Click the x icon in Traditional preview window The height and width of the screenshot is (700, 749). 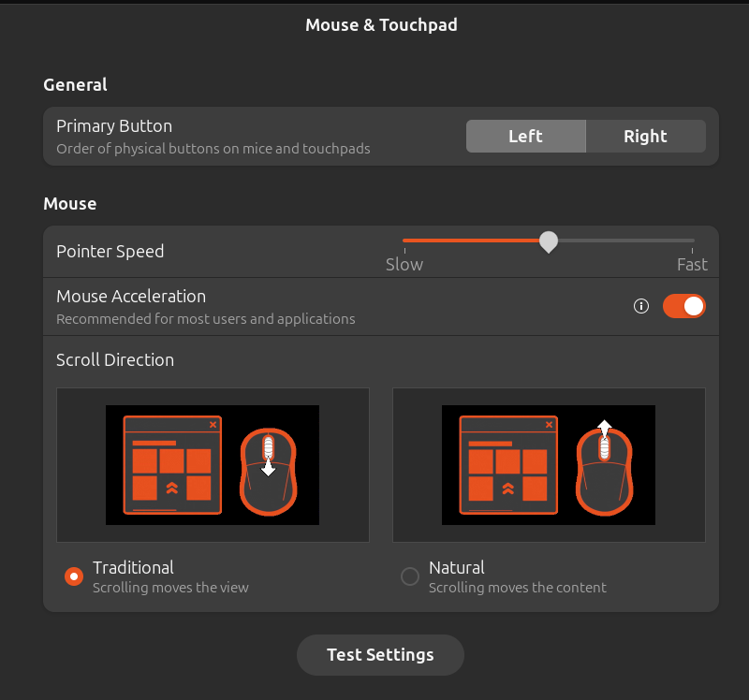[x=213, y=425]
